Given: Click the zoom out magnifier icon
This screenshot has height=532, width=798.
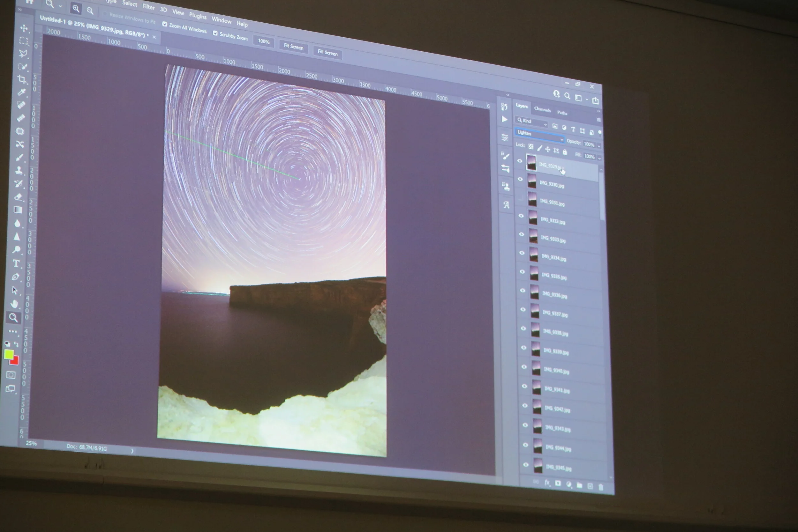Looking at the screenshot, I should pyautogui.click(x=90, y=11).
